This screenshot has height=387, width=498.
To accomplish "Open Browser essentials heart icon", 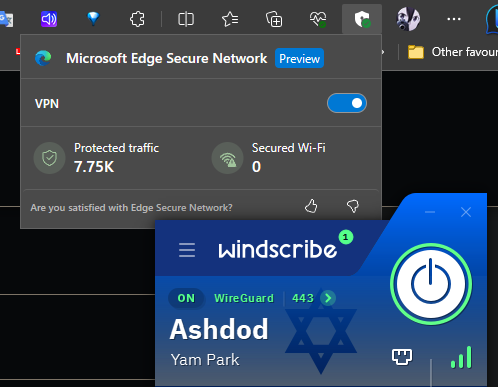I will (318, 19).
